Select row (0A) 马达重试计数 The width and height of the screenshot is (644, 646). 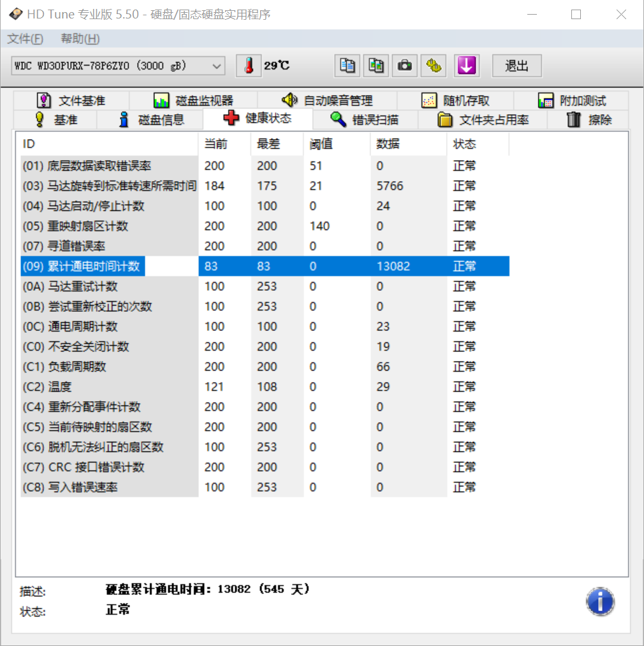(x=265, y=286)
